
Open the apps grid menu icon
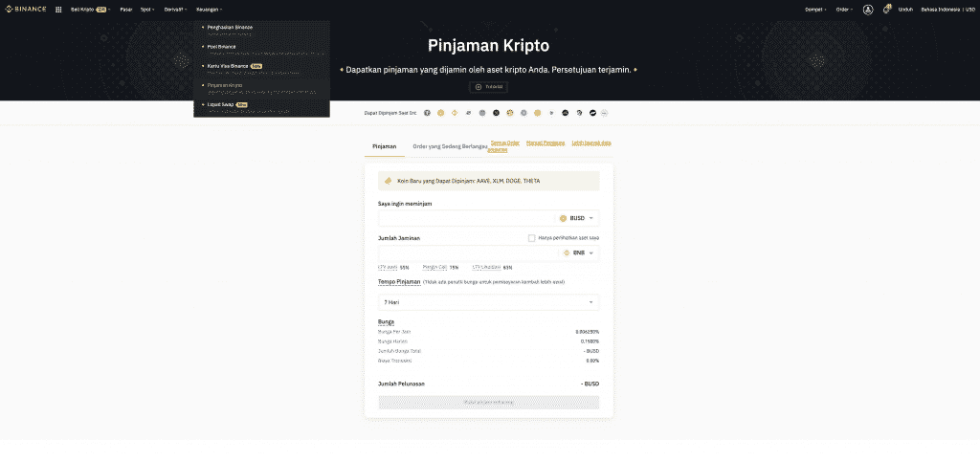pyautogui.click(x=58, y=10)
